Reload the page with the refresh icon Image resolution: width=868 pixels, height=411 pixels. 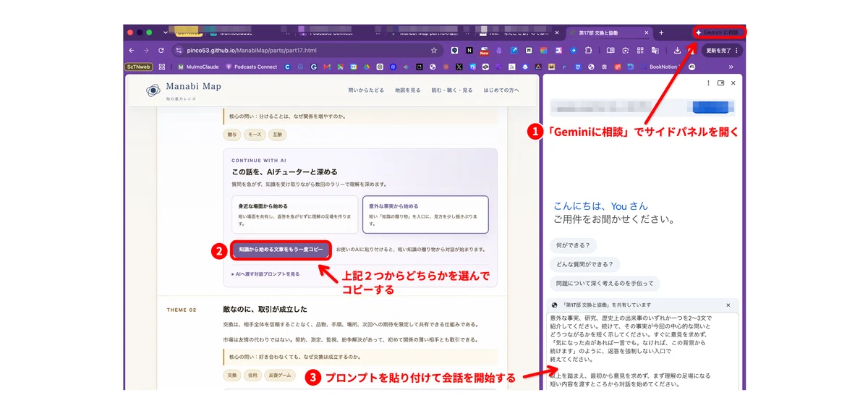[161, 51]
